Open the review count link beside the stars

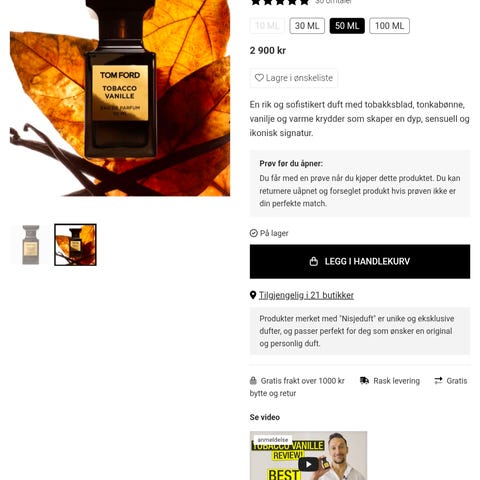333,2
